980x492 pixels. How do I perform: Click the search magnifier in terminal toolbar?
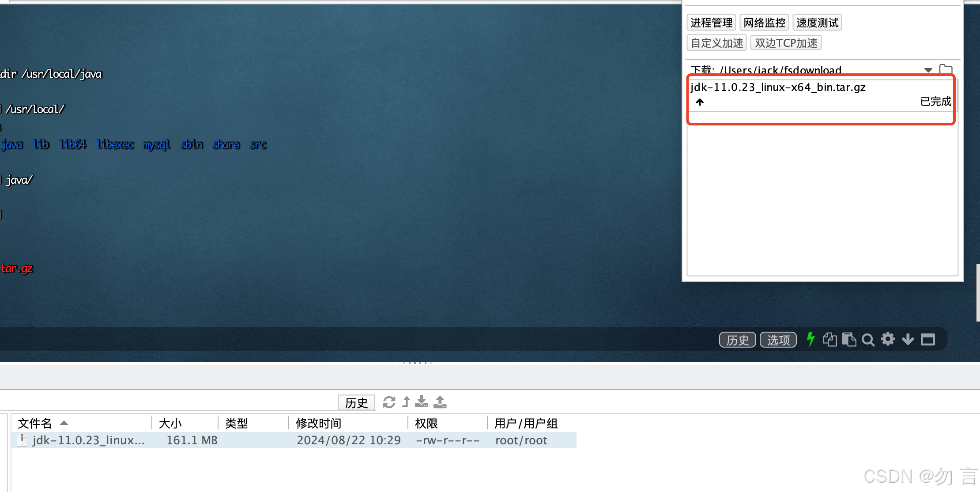[868, 340]
